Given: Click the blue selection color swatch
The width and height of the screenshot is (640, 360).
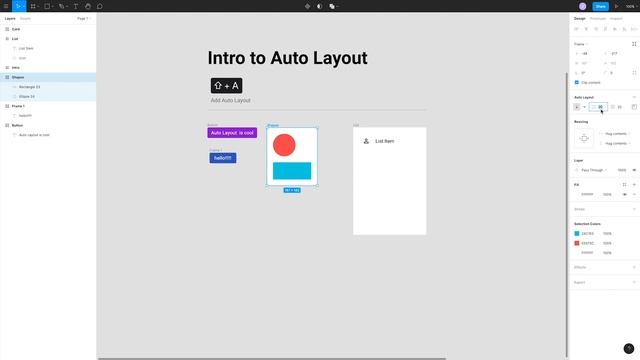Looking at the screenshot, I should click(x=577, y=233).
